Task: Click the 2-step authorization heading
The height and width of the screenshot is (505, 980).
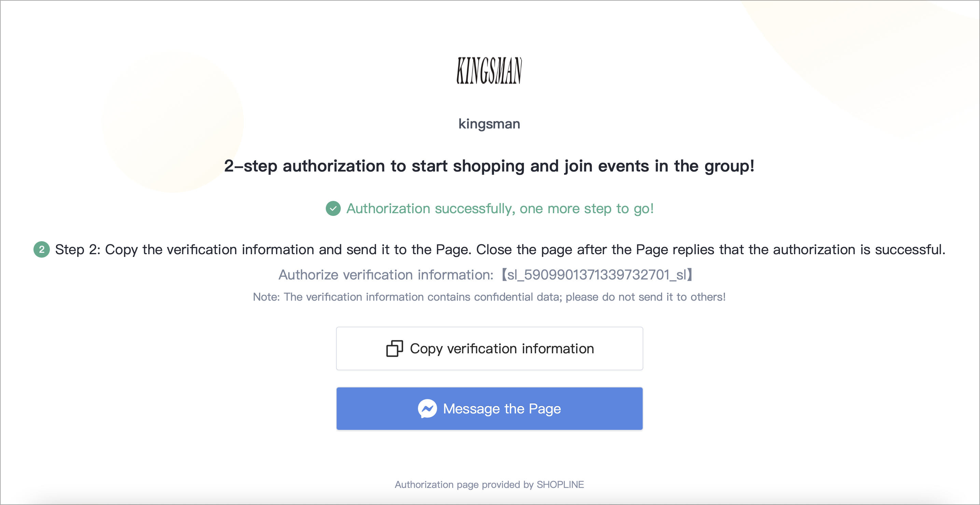Action: click(x=489, y=166)
